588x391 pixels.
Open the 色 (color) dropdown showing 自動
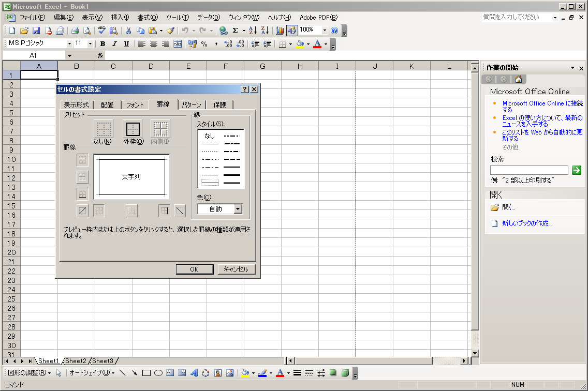pos(238,209)
